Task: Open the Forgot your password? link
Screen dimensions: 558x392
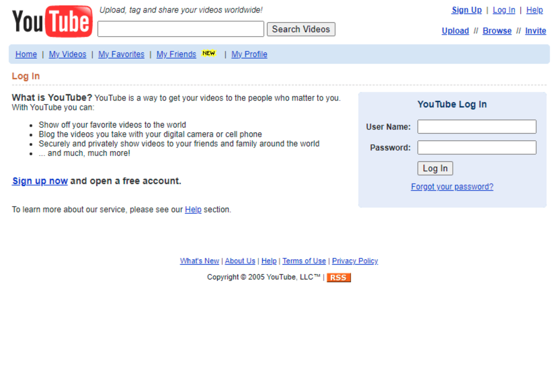Action: [x=452, y=187]
